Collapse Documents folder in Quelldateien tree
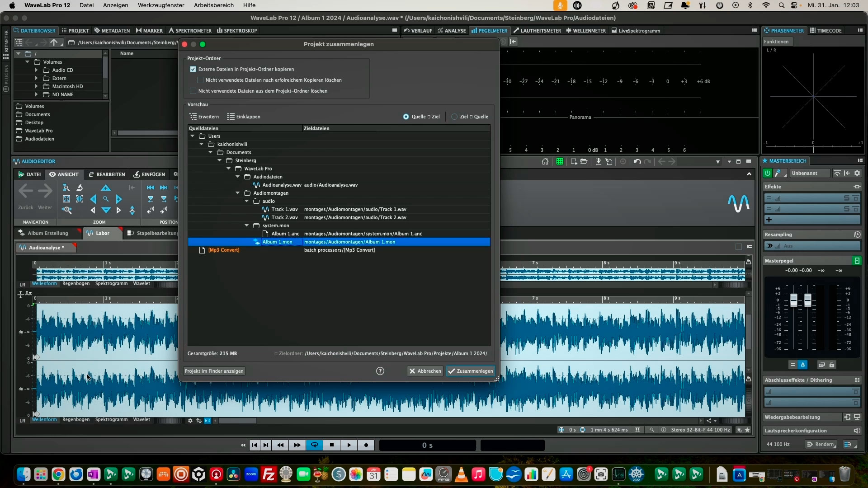The height and width of the screenshot is (488, 868). (x=211, y=152)
